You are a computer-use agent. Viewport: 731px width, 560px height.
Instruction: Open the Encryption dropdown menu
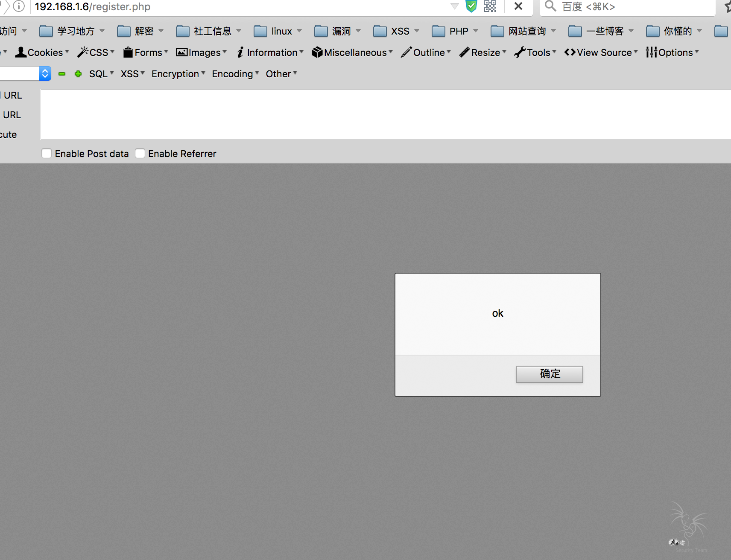pos(178,74)
